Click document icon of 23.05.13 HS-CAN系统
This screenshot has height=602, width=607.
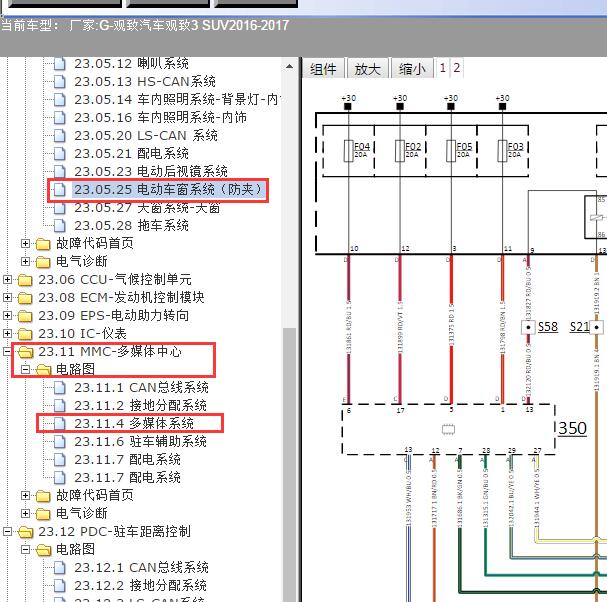pyautogui.click(x=60, y=81)
